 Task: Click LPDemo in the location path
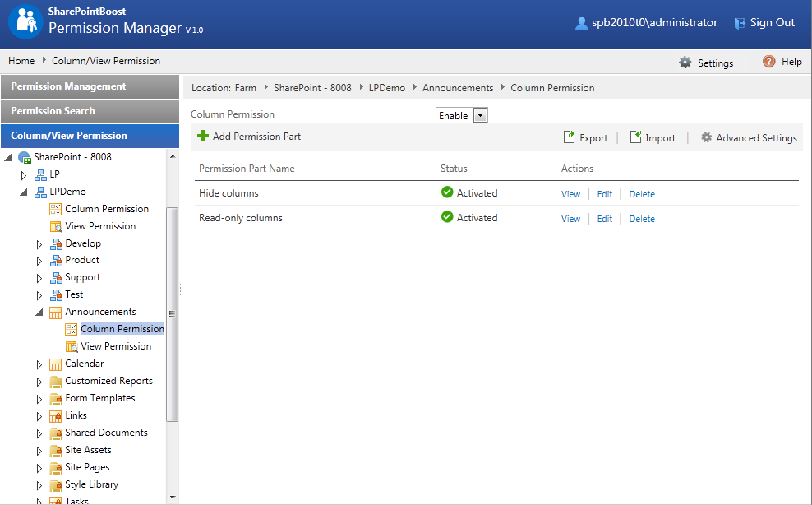pyautogui.click(x=387, y=88)
